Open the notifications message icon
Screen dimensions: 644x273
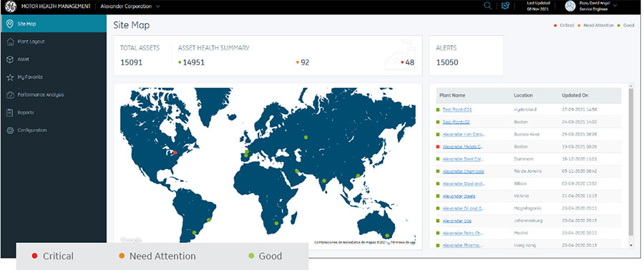[505, 6]
